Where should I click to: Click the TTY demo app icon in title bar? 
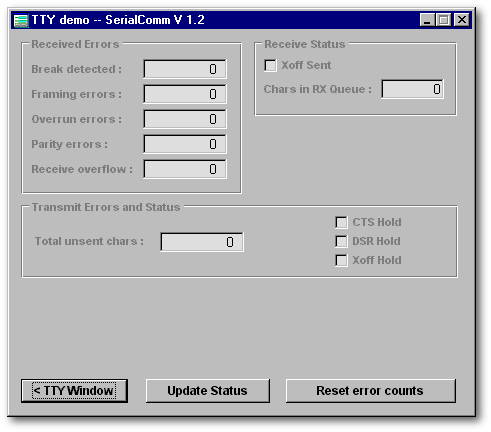click(x=21, y=20)
